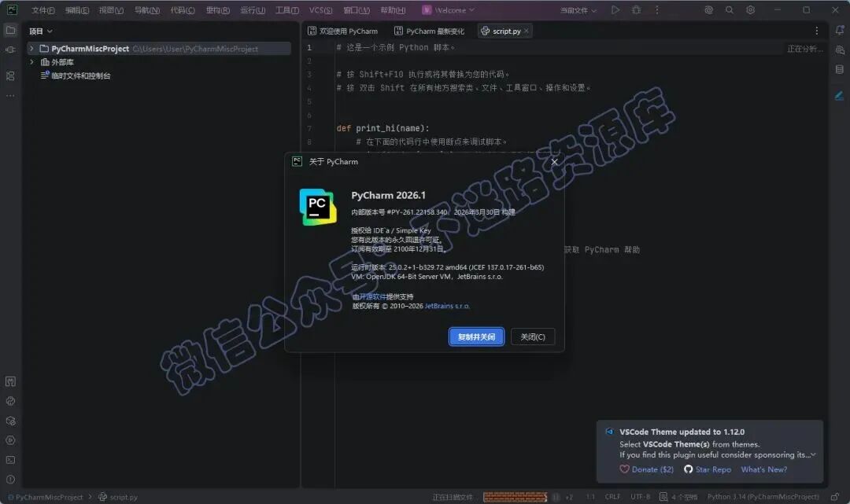
Task: Open the Structure tool window icon
Action: coord(10,75)
